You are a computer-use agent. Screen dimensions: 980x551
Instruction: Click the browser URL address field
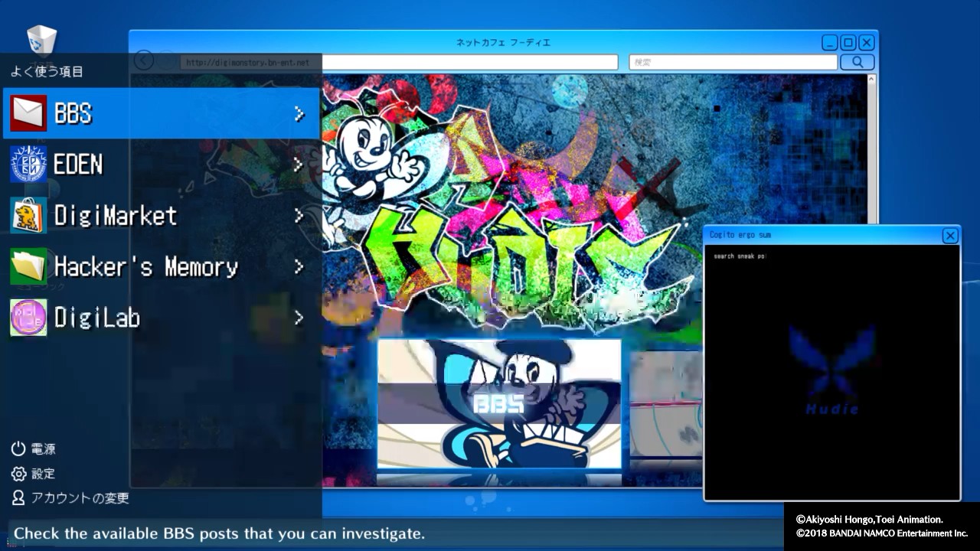tap(399, 62)
